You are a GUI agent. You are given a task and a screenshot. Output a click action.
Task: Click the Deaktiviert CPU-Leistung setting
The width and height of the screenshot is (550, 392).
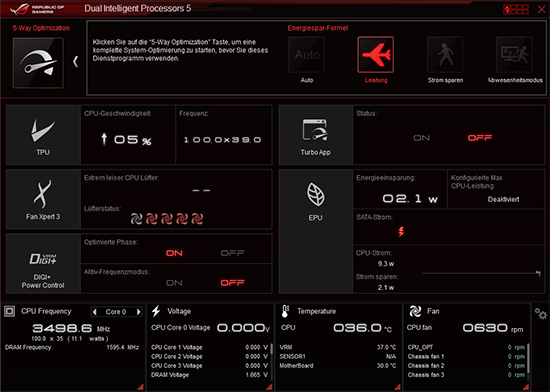tap(503, 199)
